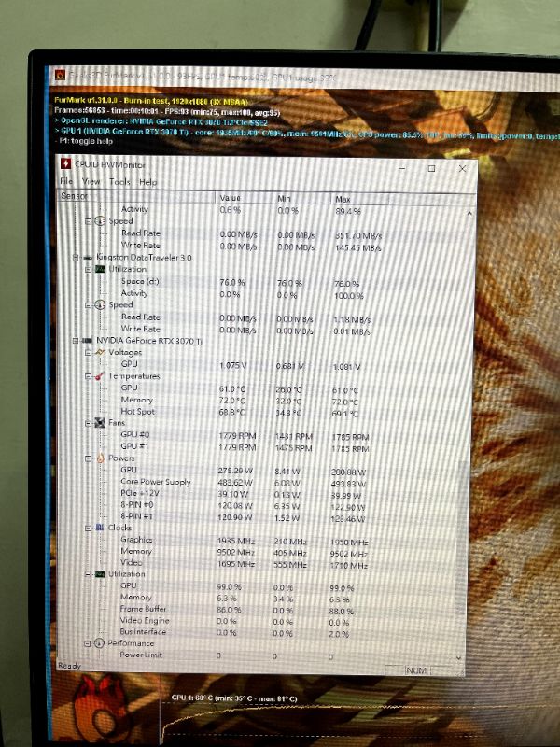560x747 pixels.
Task: Click the Clocks category icon
Action: point(100,528)
